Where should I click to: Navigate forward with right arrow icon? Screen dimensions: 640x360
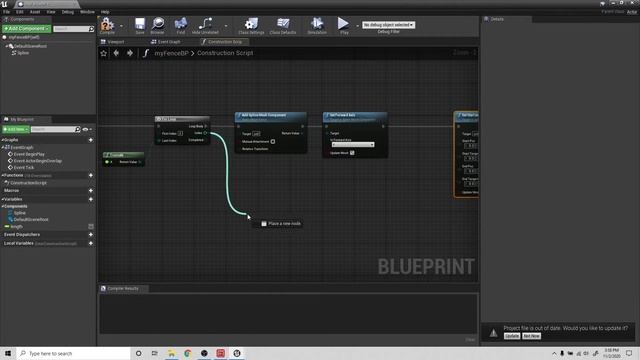130,53
